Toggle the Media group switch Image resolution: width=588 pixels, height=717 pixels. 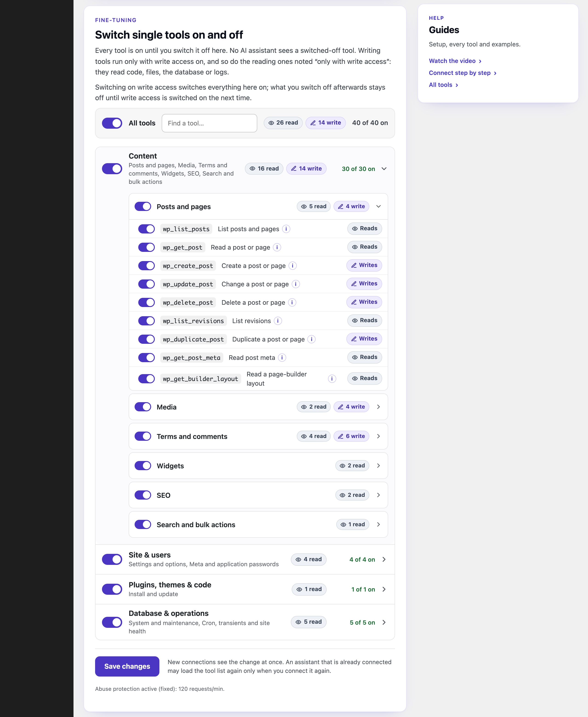point(143,407)
